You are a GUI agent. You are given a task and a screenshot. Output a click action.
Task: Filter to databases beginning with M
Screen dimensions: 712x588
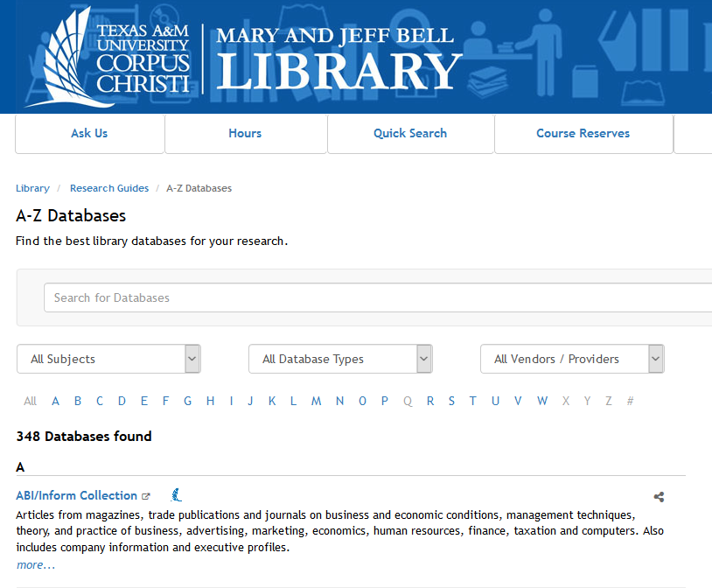point(316,401)
